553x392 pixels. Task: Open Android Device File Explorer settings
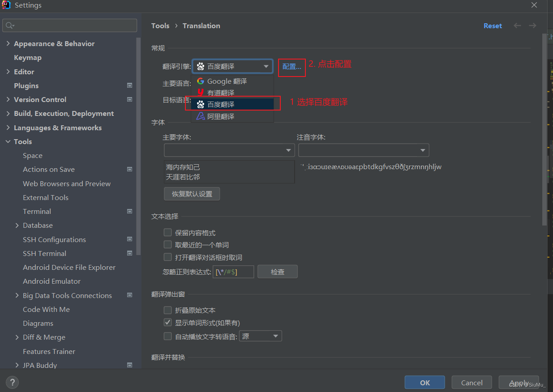click(x=69, y=267)
